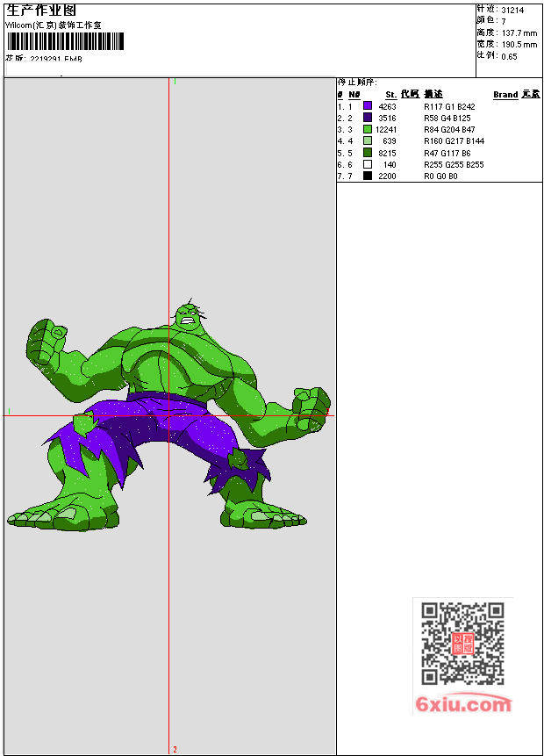Click the description 'R255 G255 B255'
The height and width of the screenshot is (756, 544).
tap(454, 165)
